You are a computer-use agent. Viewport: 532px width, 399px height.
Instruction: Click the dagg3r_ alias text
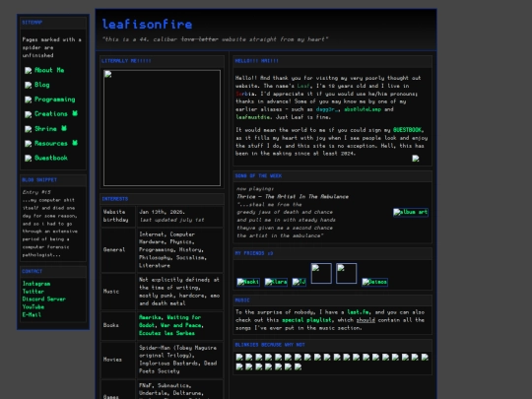point(328,109)
